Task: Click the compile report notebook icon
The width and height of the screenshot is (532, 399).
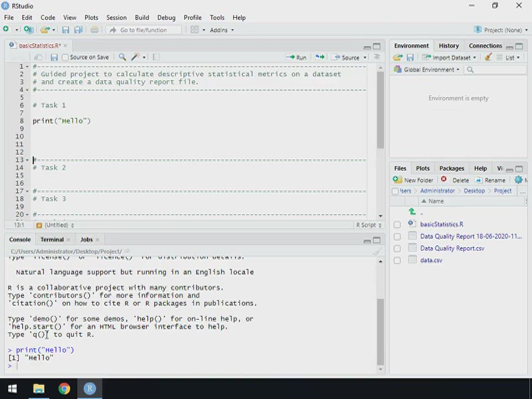Action: (x=156, y=57)
